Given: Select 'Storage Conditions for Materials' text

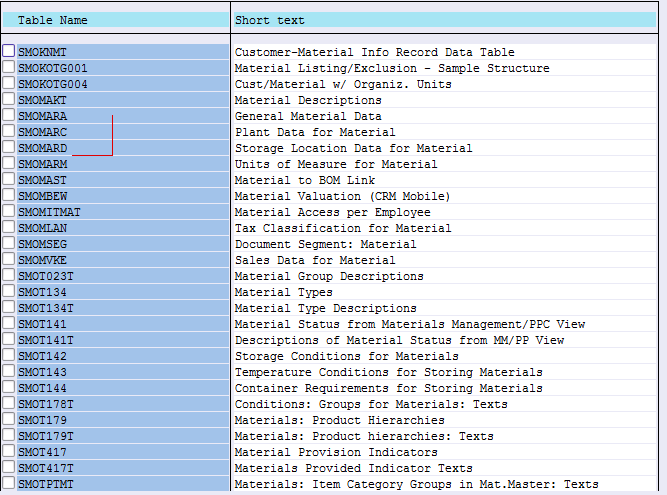Looking at the screenshot, I should point(347,356).
